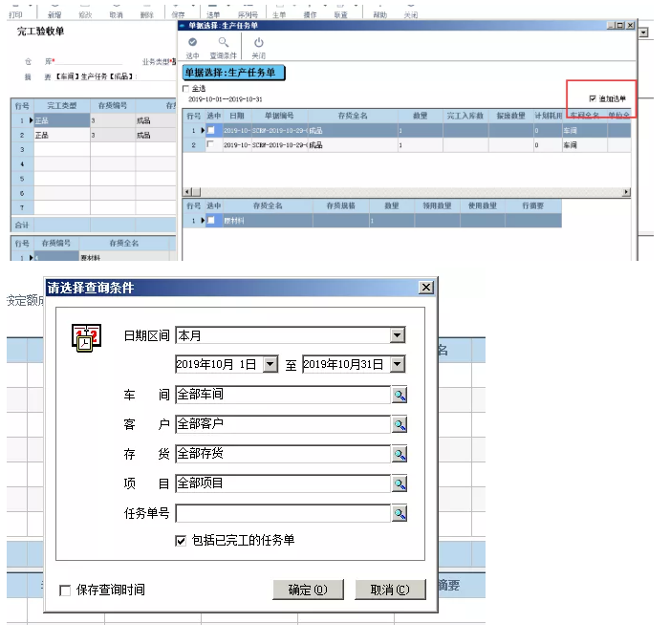This screenshot has width=670, height=644.
Task: Open the start date 2019年10月1日 picker
Action: pyautogui.click(x=270, y=364)
